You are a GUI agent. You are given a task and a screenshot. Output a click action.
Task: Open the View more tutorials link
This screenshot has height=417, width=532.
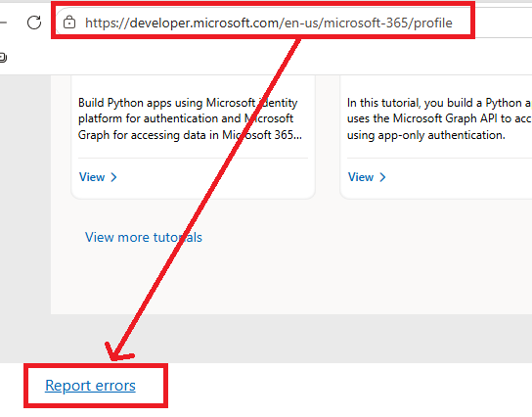pyautogui.click(x=144, y=237)
